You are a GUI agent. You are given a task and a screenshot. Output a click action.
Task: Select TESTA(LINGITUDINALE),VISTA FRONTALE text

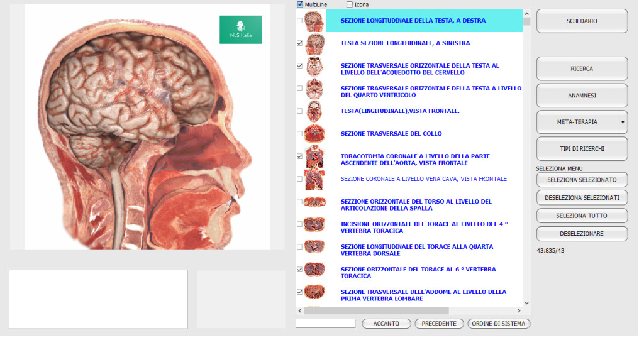pyautogui.click(x=400, y=111)
